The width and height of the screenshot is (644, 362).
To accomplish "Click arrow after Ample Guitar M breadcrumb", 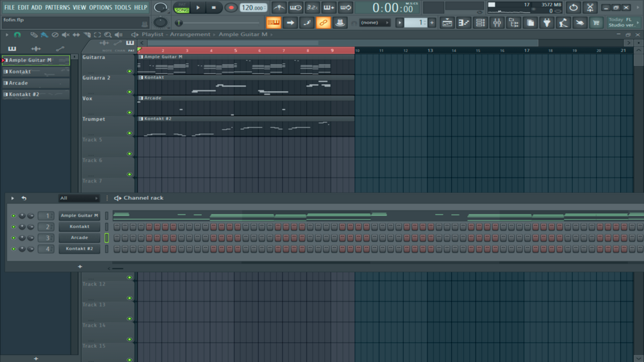I will (272, 35).
